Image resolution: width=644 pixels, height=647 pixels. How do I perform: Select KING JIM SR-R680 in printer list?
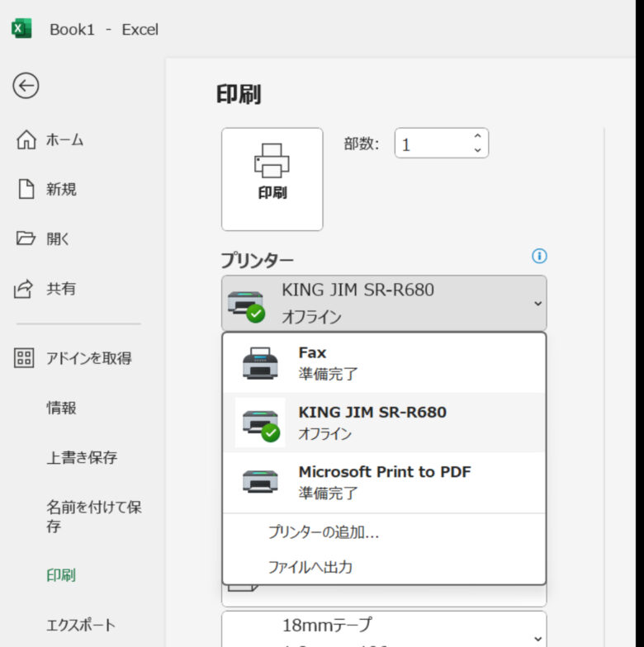tap(384, 423)
